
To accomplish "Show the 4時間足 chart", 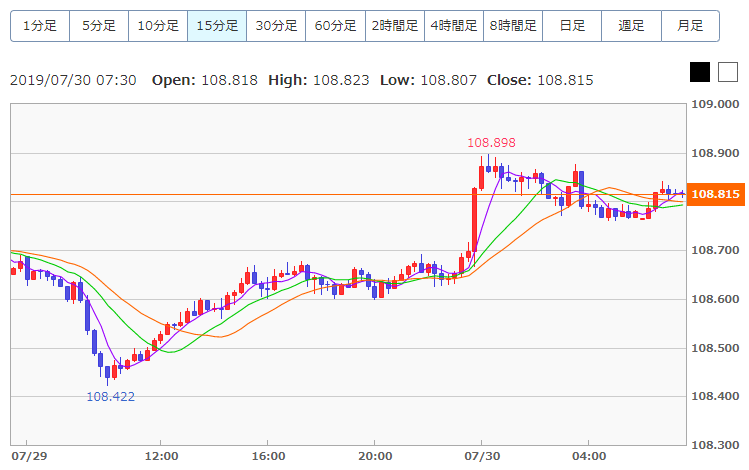I will point(454,26).
